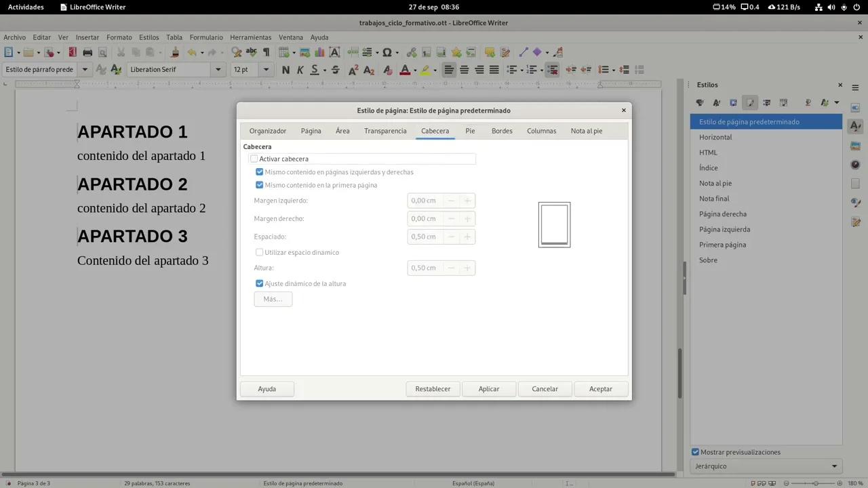Open the Jerárquico styles filter dropdown
This screenshot has height=488, width=868.
point(834,466)
